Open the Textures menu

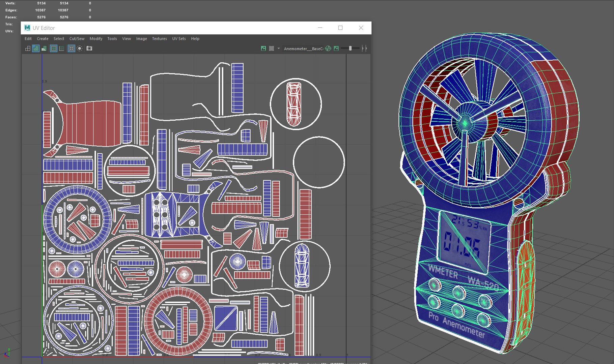click(x=159, y=39)
